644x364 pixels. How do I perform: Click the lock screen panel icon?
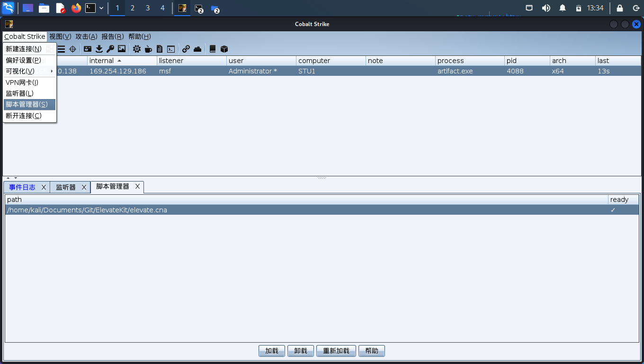point(620,8)
